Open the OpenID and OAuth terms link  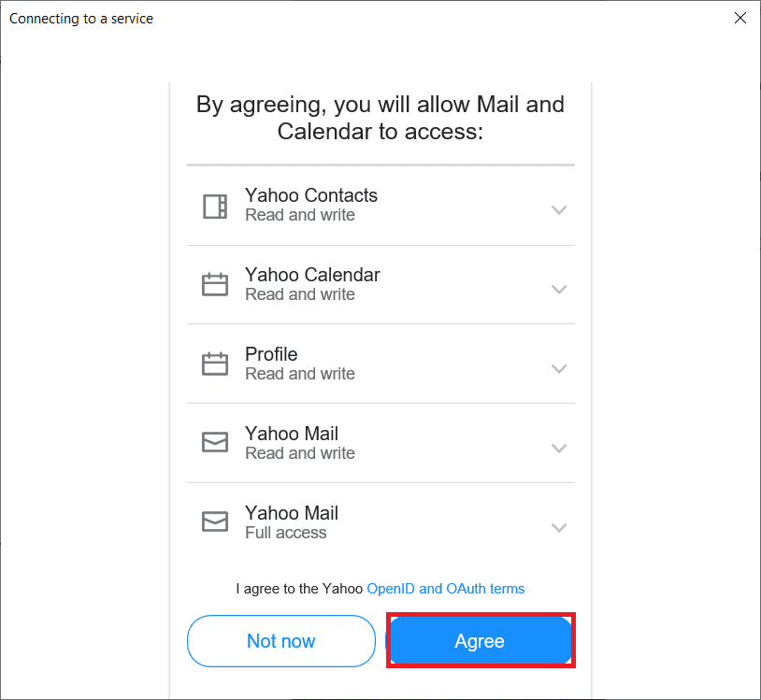click(x=445, y=588)
